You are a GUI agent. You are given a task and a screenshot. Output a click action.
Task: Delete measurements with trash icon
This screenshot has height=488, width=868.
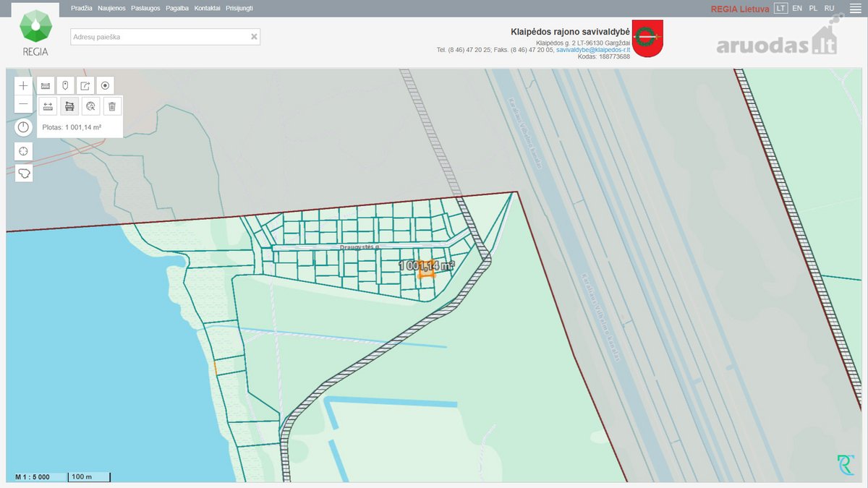(x=112, y=106)
